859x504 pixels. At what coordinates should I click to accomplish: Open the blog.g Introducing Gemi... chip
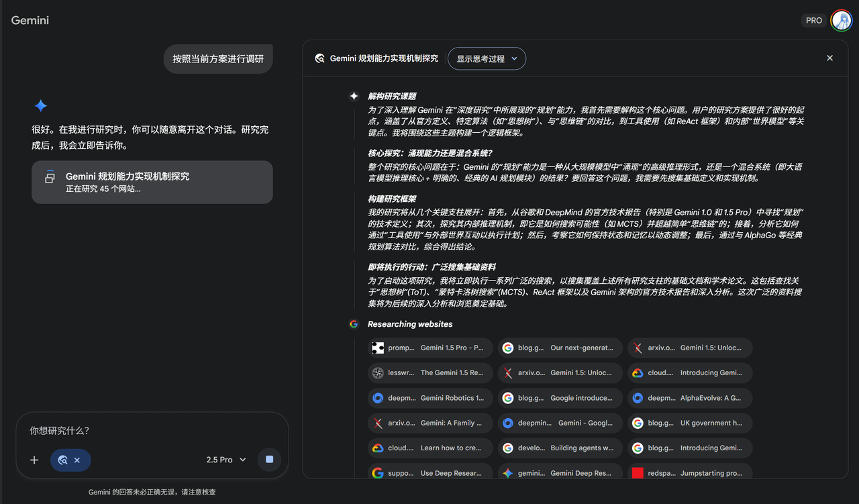coord(690,448)
